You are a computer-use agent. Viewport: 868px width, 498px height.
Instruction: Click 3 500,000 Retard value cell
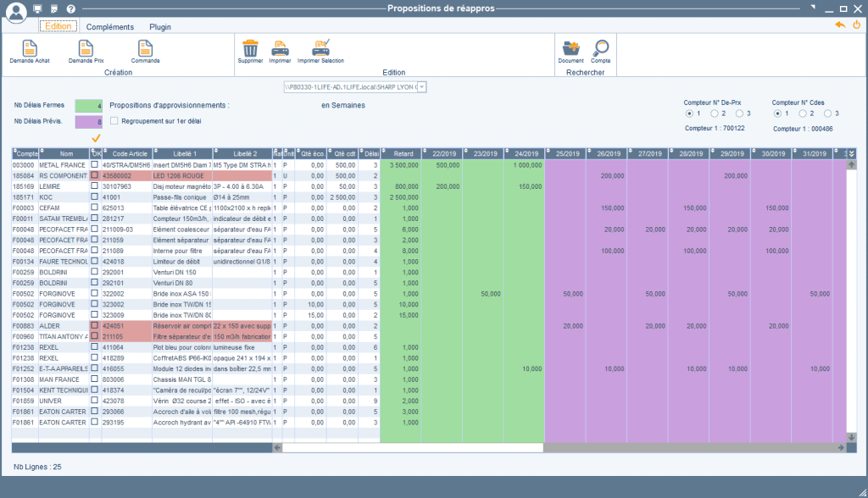(401, 165)
